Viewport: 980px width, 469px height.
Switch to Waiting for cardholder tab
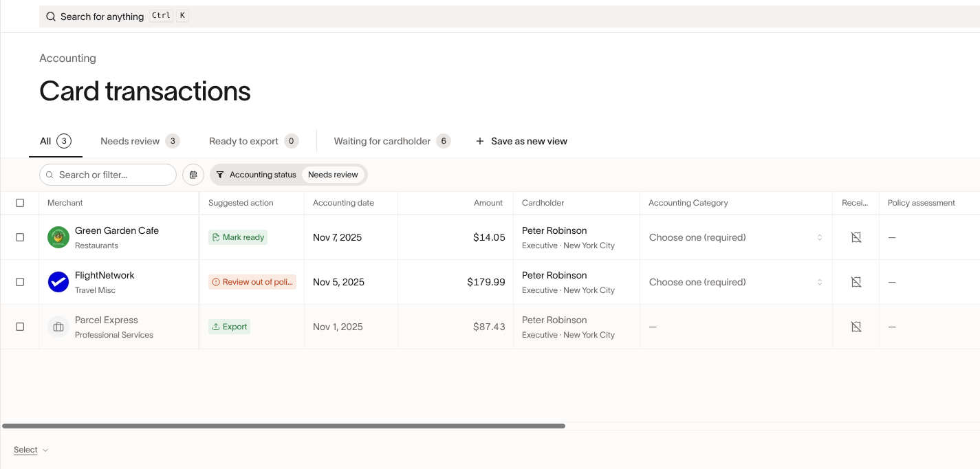click(392, 141)
